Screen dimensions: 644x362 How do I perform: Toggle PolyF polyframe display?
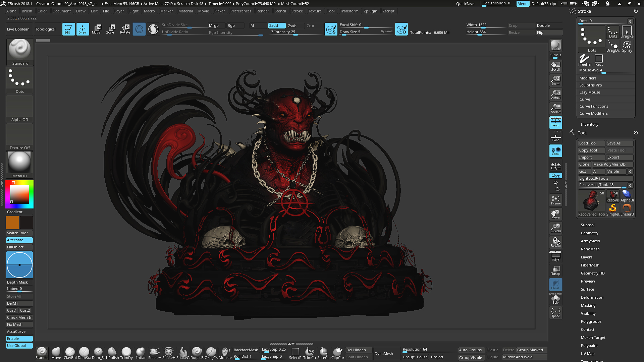(x=555, y=256)
